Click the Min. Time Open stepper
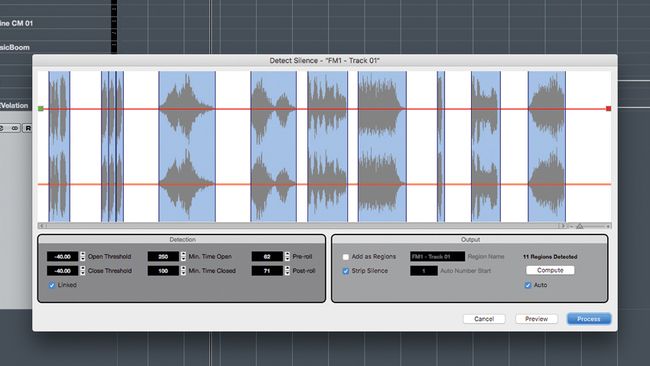 coord(183,257)
